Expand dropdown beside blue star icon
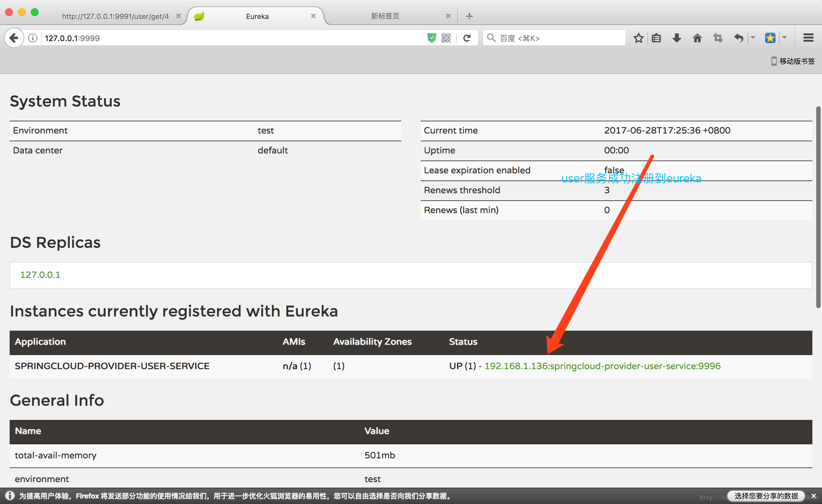822x504 pixels. (x=784, y=38)
